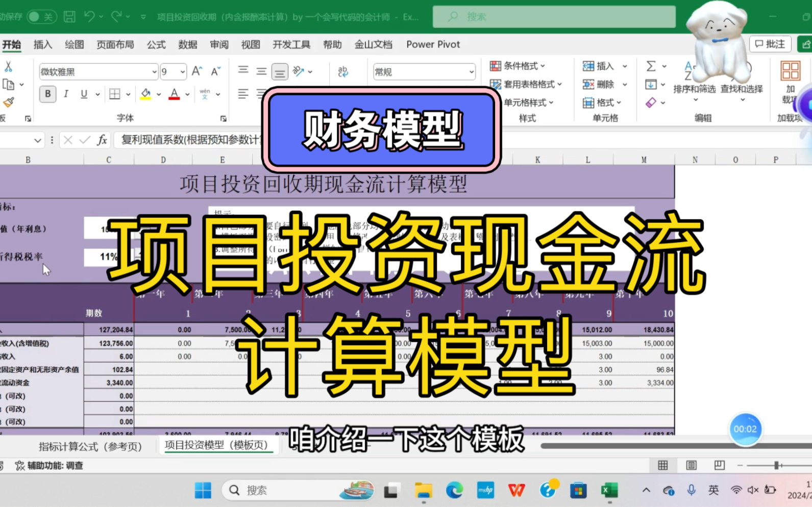Switch to Normal view icon
Image resolution: width=812 pixels, height=507 pixels.
662,465
